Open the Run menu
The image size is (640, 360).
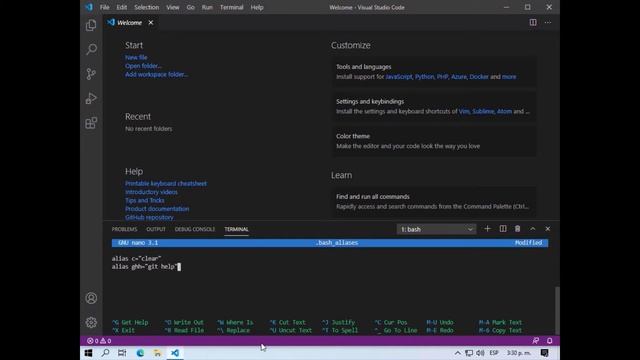tap(207, 7)
